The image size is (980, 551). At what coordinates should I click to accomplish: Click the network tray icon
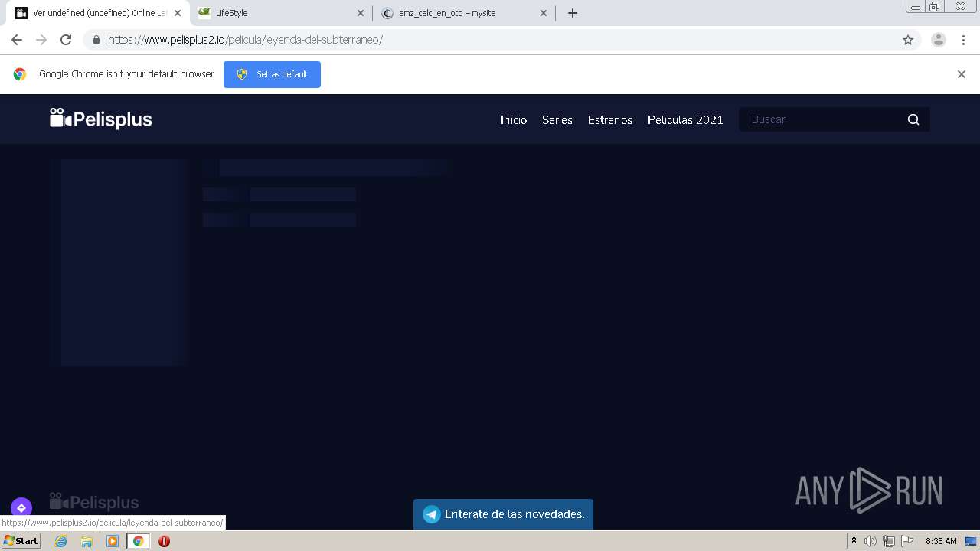point(889,541)
